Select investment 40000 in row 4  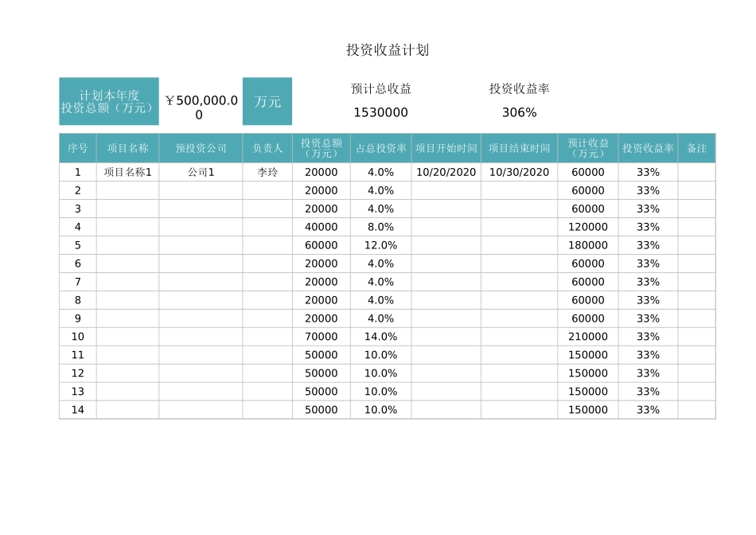point(321,227)
